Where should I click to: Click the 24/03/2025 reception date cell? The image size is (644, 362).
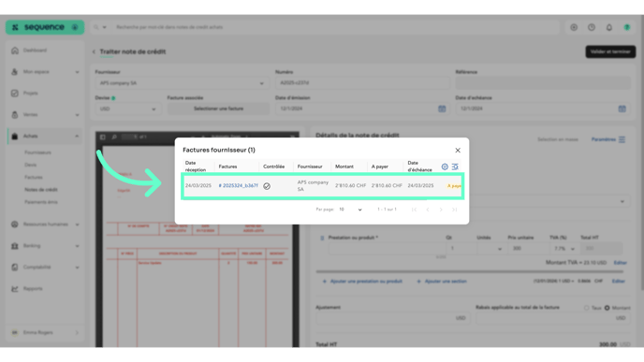coord(198,185)
